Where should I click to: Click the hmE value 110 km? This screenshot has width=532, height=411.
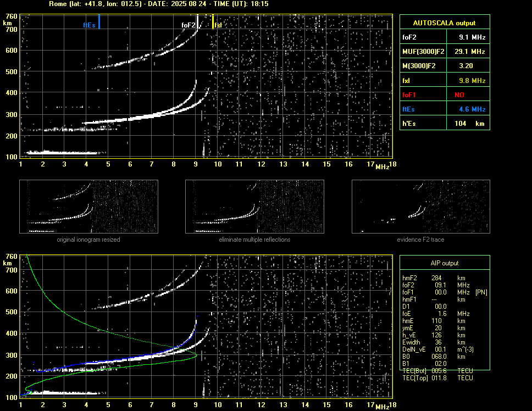point(448,321)
